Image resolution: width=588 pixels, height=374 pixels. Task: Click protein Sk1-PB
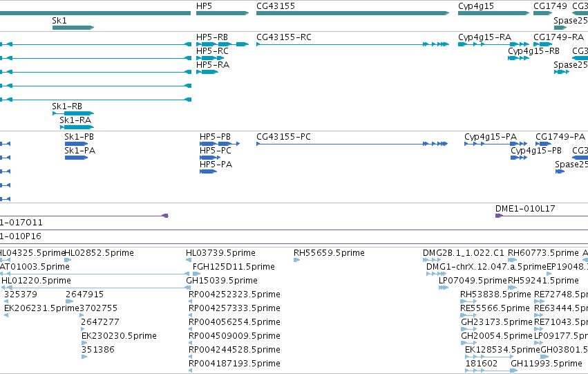tap(77, 144)
